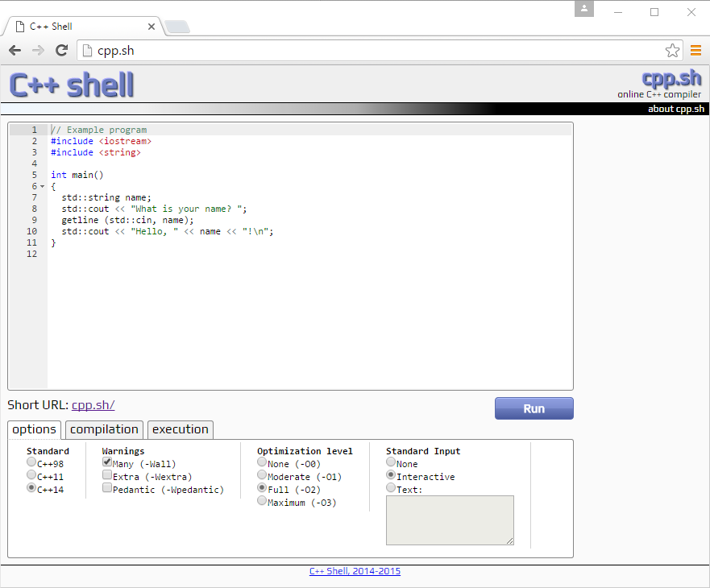The image size is (710, 588).
Task: Click the cpp.sh logo at top right
Action: pos(671,78)
